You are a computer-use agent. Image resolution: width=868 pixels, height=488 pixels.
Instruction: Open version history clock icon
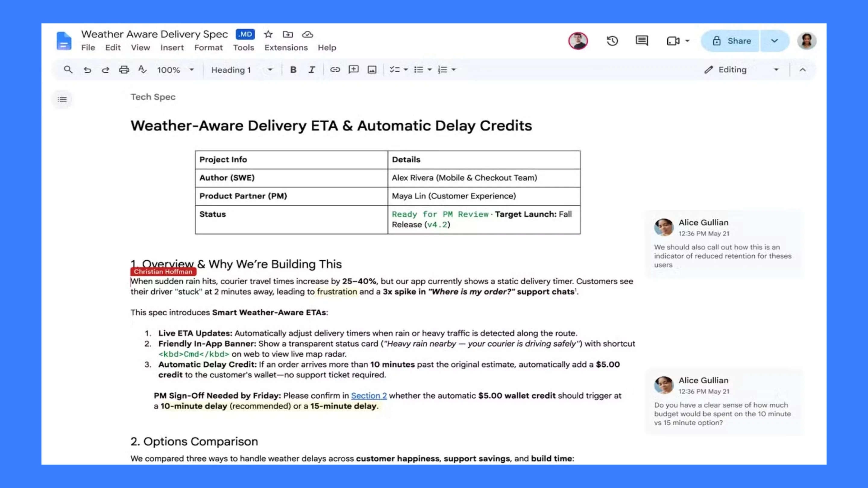coord(612,41)
